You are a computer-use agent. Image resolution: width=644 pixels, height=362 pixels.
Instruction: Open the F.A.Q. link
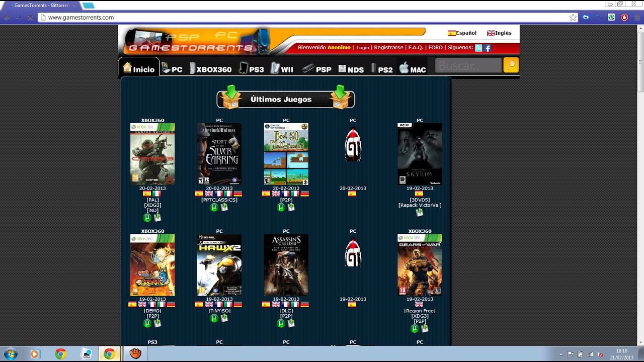coord(416,48)
